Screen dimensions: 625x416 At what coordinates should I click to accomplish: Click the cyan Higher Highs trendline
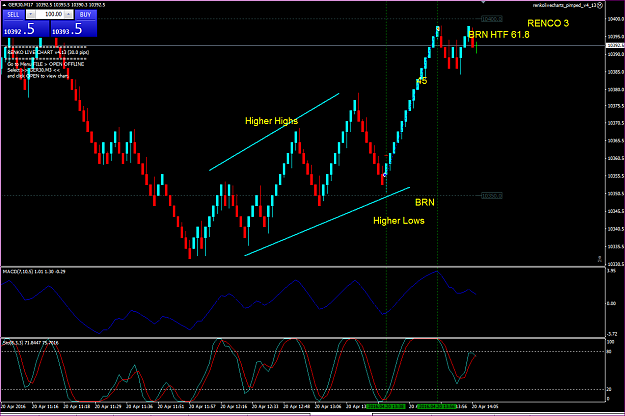(x=274, y=132)
